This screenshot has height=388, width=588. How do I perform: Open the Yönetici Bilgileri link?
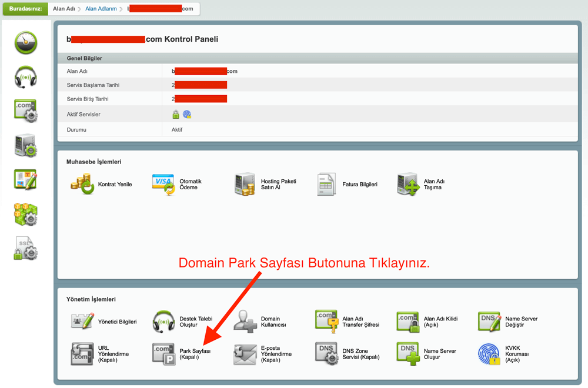[118, 322]
